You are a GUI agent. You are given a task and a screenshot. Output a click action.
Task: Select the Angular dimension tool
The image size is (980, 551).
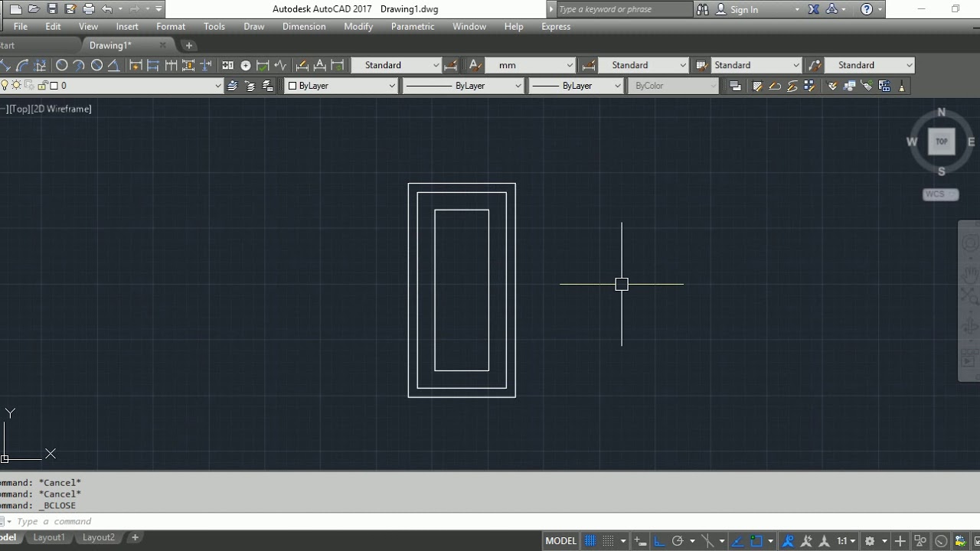coord(113,65)
